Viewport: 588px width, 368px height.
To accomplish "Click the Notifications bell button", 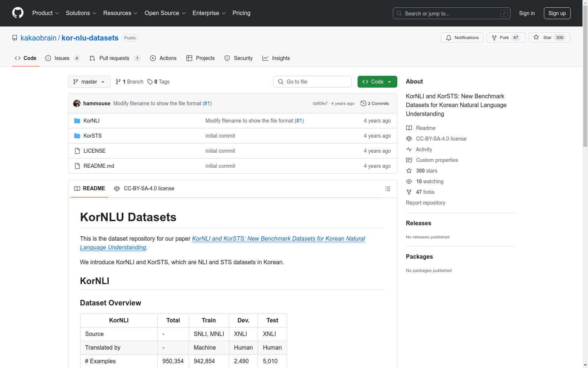I will point(462,38).
